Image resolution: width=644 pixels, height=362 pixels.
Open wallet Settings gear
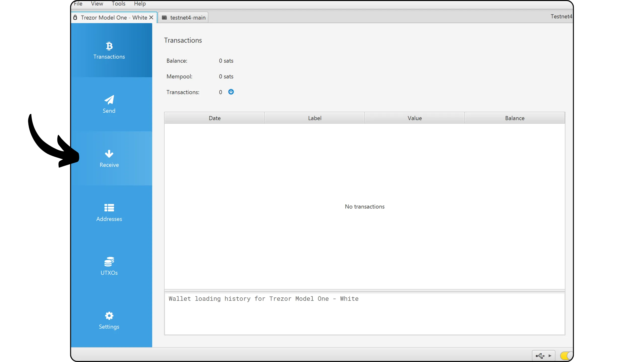109,321
